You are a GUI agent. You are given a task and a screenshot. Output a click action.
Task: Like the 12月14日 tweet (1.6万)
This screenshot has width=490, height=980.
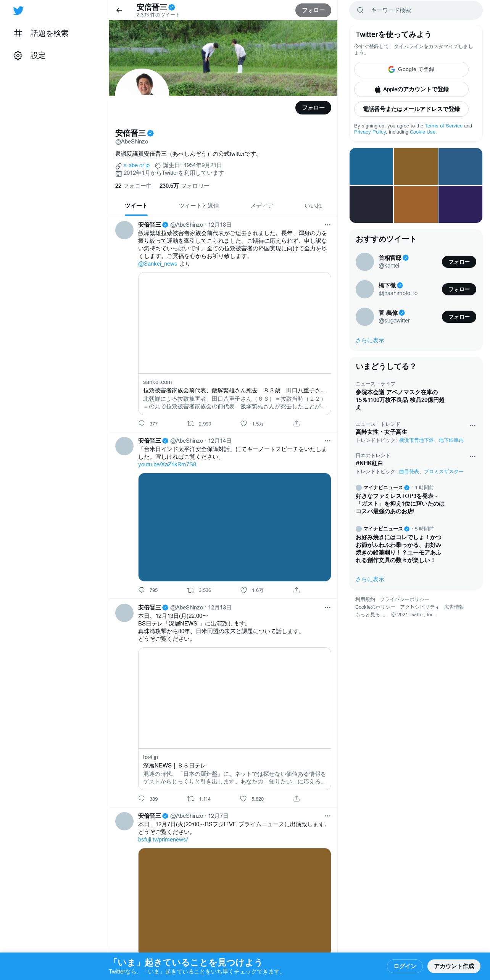click(252, 590)
